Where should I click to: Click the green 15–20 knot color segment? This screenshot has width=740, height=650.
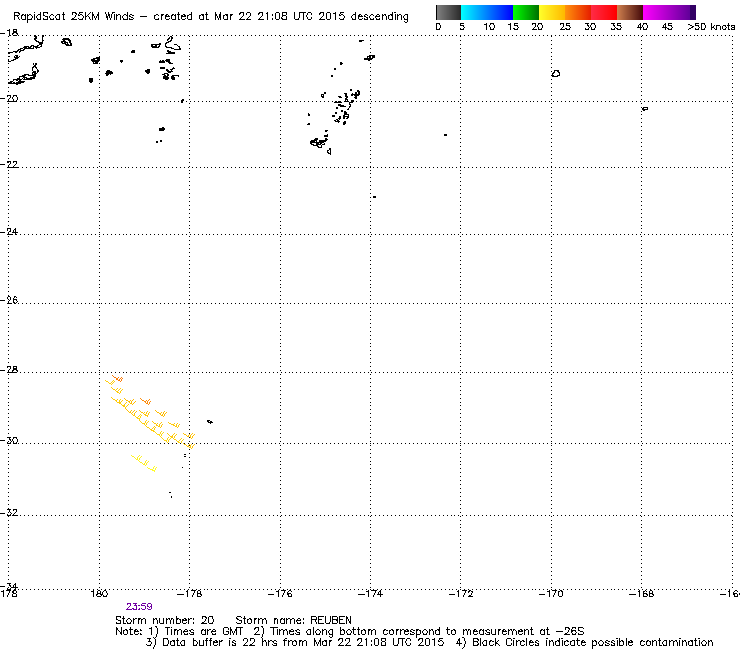(526, 12)
